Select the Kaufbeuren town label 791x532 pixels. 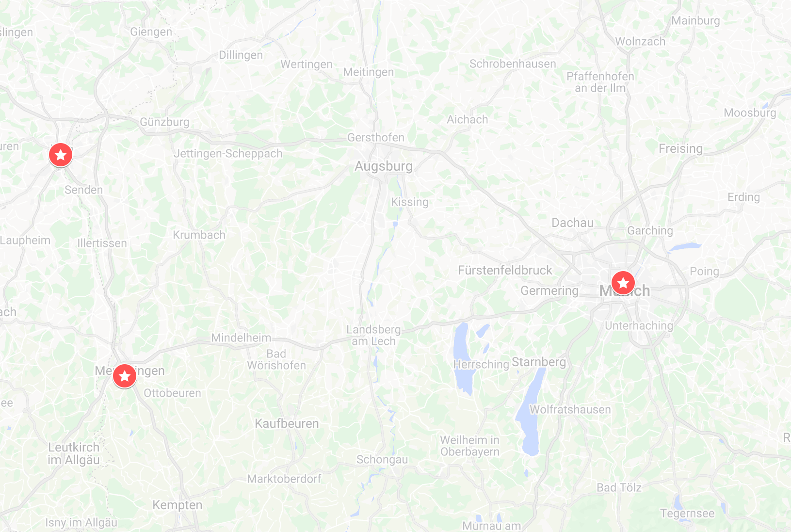pos(287,423)
